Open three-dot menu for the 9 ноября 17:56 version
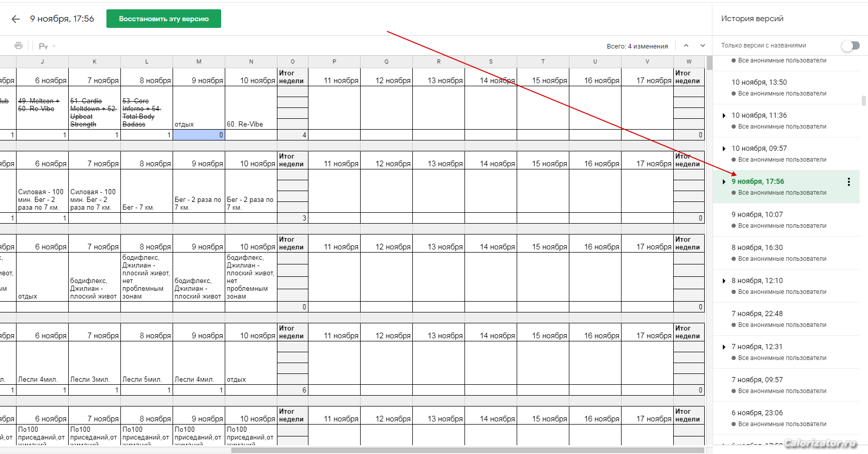 point(848,182)
